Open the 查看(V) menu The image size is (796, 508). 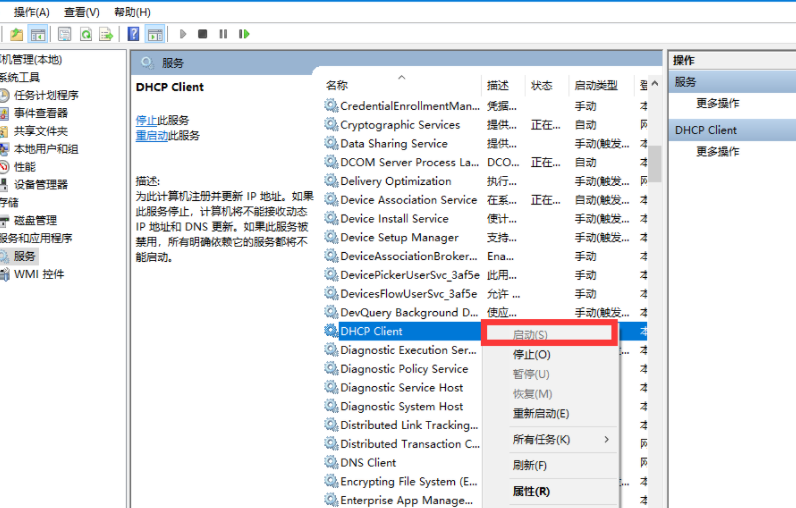(81, 12)
